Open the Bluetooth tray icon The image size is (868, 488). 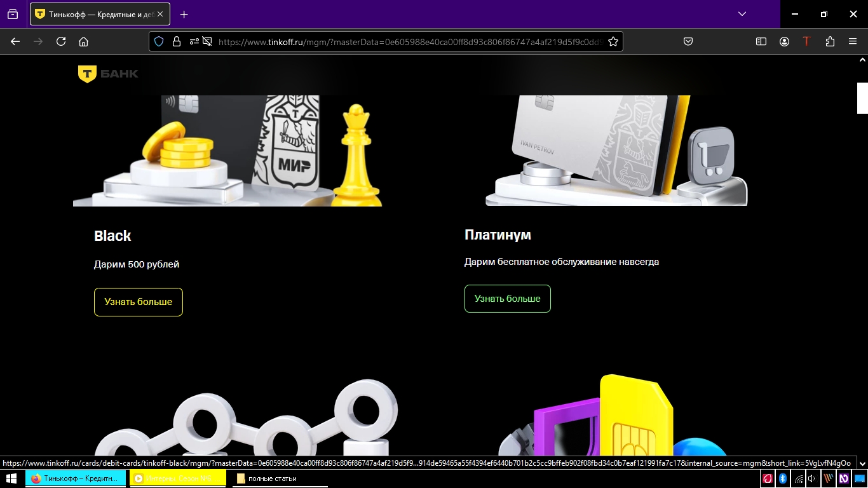(x=783, y=478)
